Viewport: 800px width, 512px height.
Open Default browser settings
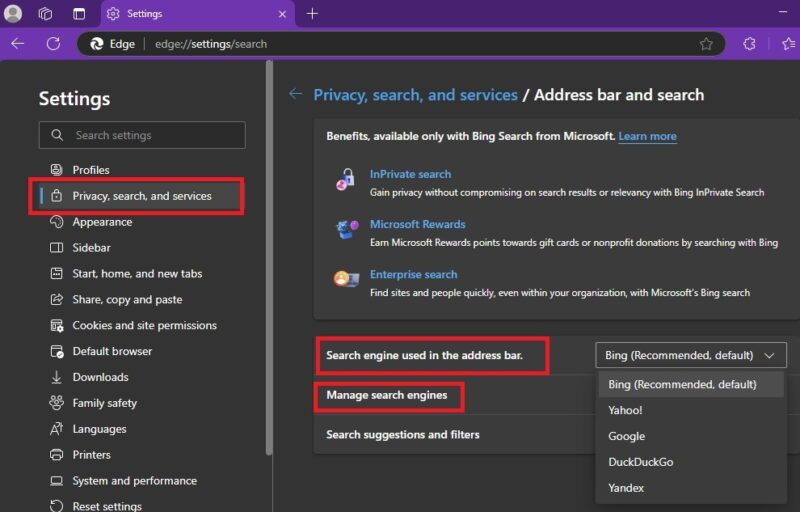112,351
